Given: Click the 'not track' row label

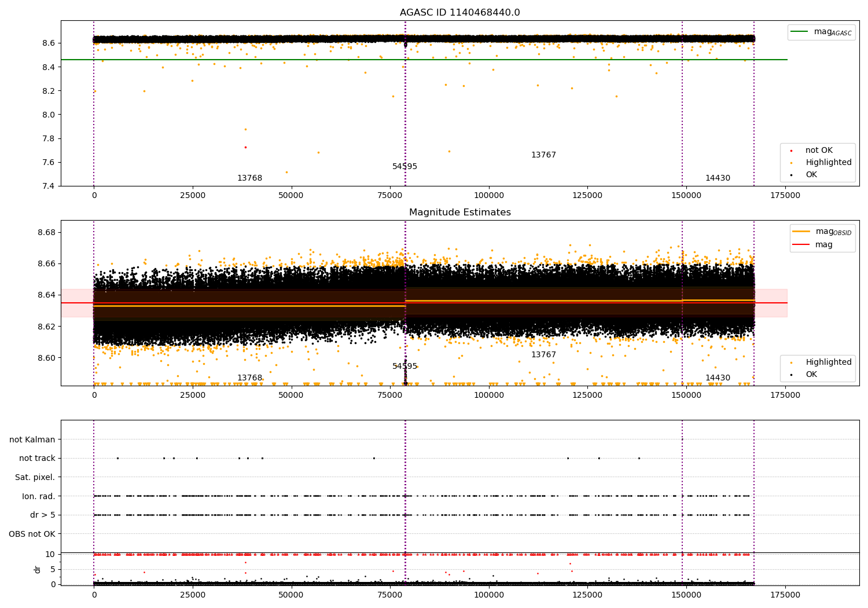Looking at the screenshot, I should (x=37, y=459).
